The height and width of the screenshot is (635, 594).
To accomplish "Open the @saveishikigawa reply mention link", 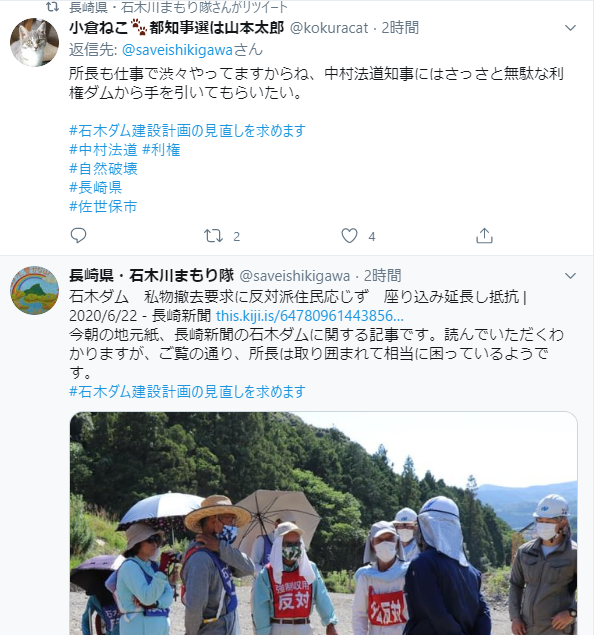I will point(177,50).
